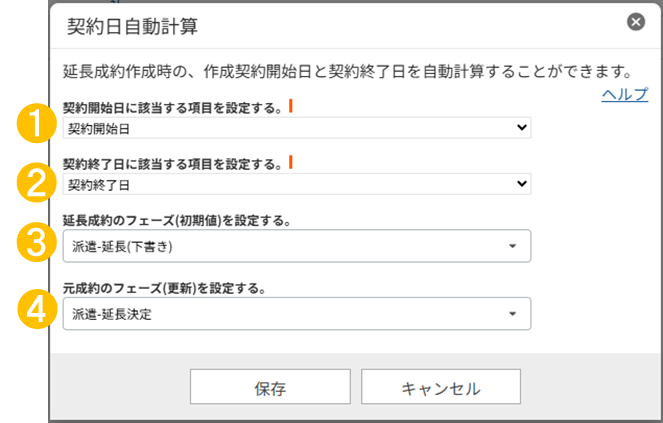Close the 契約日自動計算 dialog with X icon
663x423 pixels.
[635, 21]
